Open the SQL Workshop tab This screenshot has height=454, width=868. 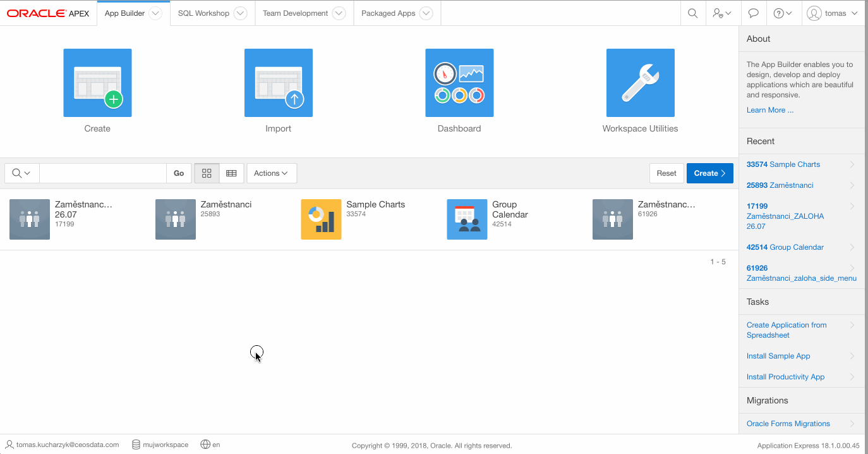(x=203, y=13)
